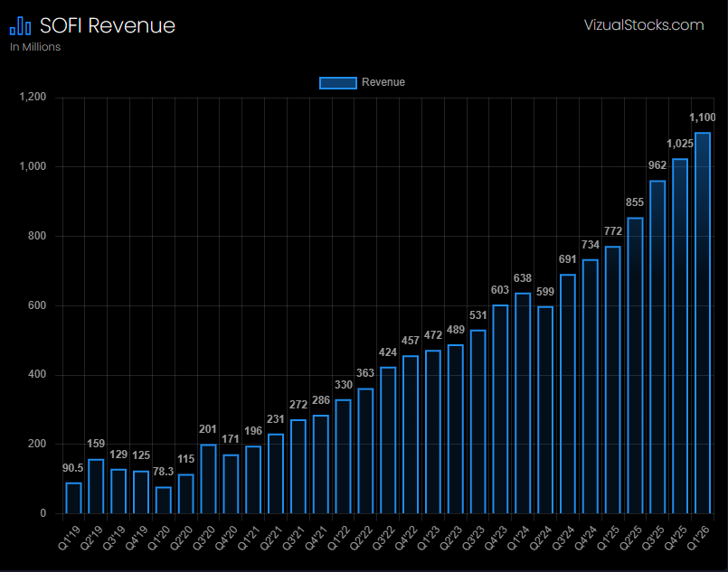Click the 855 value label
Viewport: 728px width, 572px height.
point(635,202)
